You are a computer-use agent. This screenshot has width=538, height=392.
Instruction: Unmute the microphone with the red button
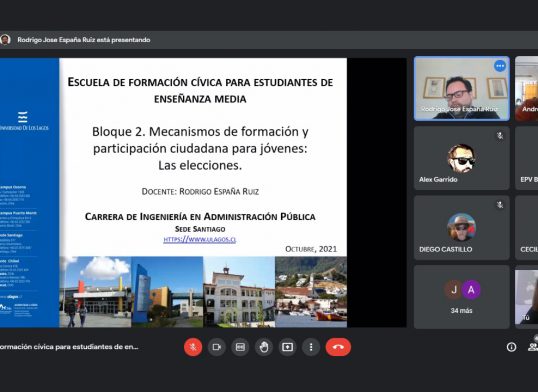click(193, 347)
